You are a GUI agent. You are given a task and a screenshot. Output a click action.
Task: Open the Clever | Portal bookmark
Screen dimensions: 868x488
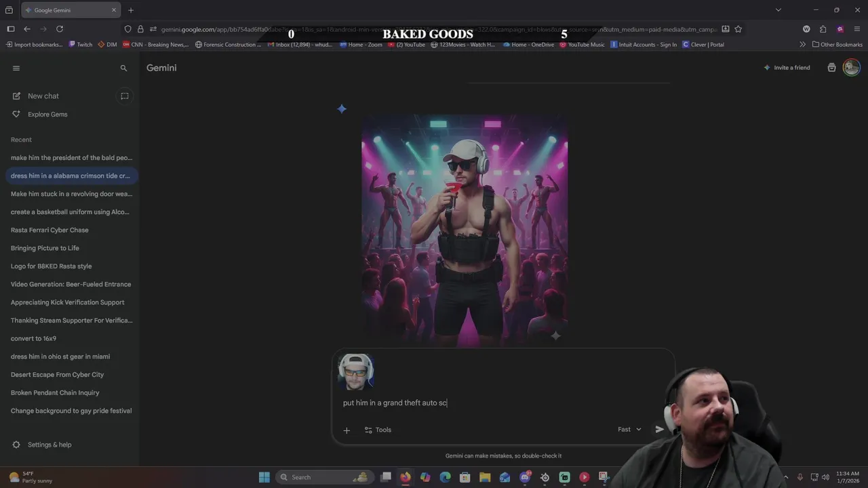703,45
